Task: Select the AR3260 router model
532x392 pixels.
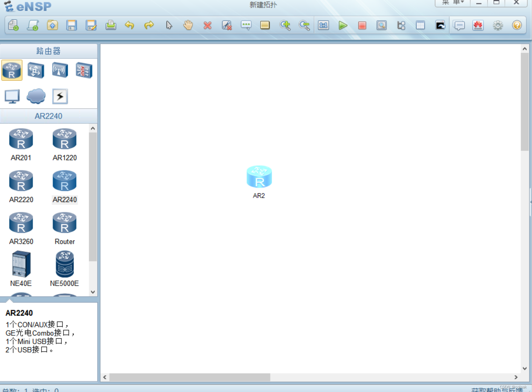Action: click(x=21, y=228)
